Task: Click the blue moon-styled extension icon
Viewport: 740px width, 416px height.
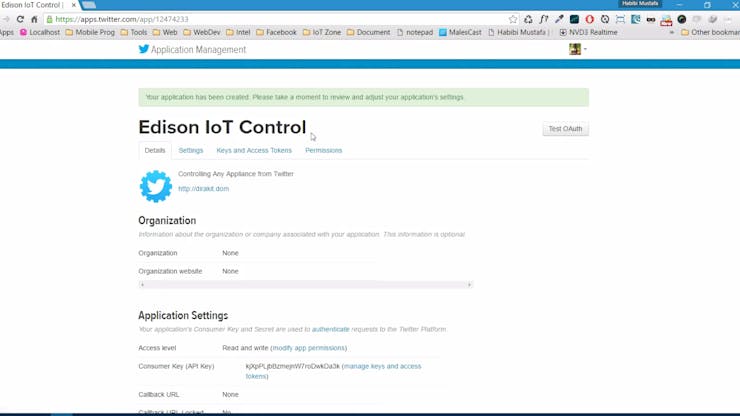Action: (x=636, y=19)
